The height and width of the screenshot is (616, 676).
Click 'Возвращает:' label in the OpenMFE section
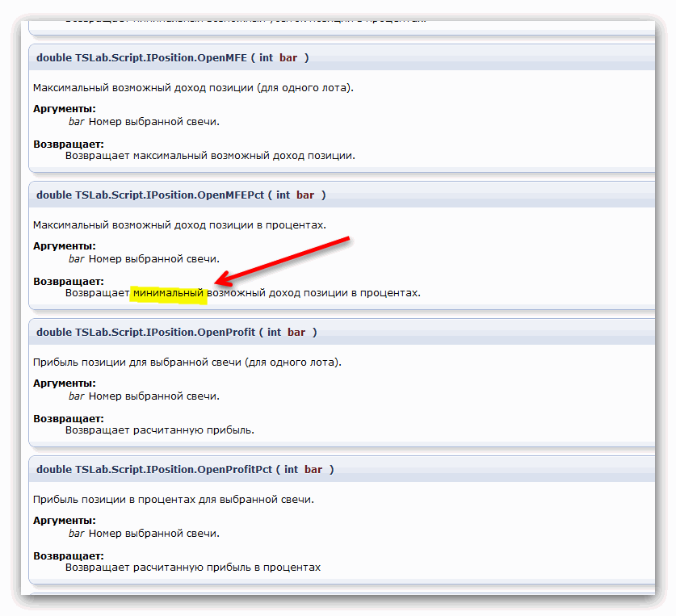[69, 144]
